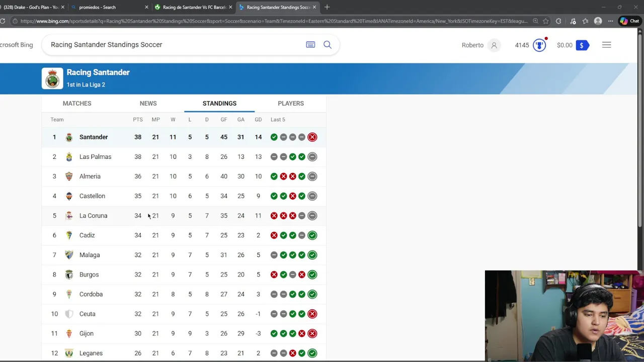644x362 pixels.
Task: Click the browser address bar URL
Action: click(274, 21)
